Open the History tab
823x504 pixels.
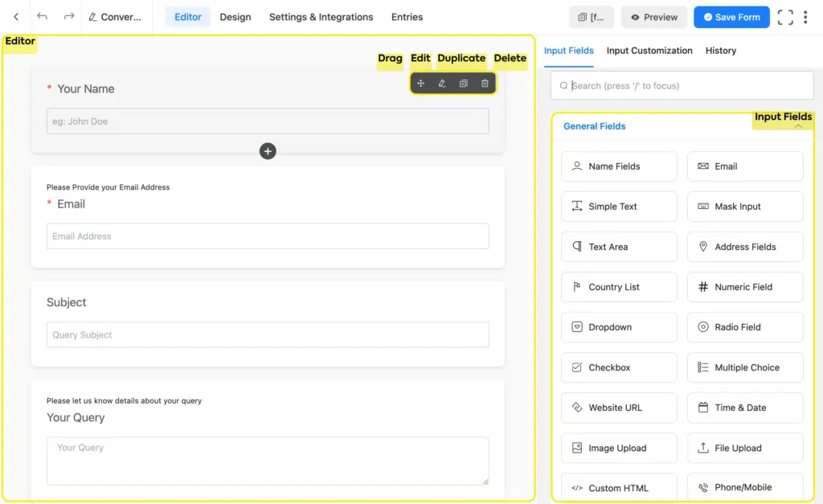(720, 51)
